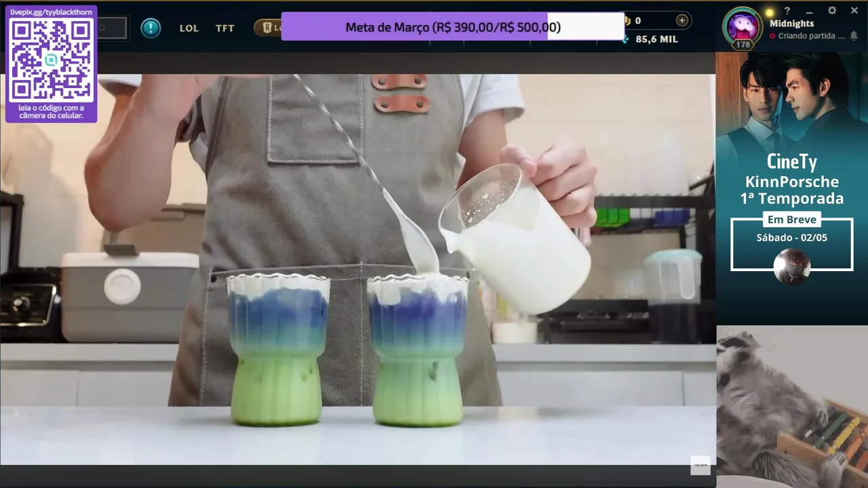Click the Midnights summoner name
The image size is (868, 488).
coord(791,23)
